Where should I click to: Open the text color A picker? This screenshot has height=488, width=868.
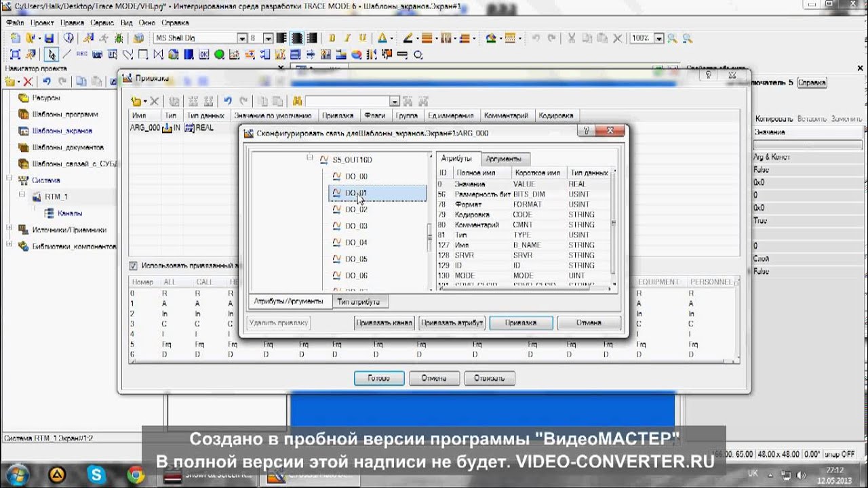[x=382, y=38]
